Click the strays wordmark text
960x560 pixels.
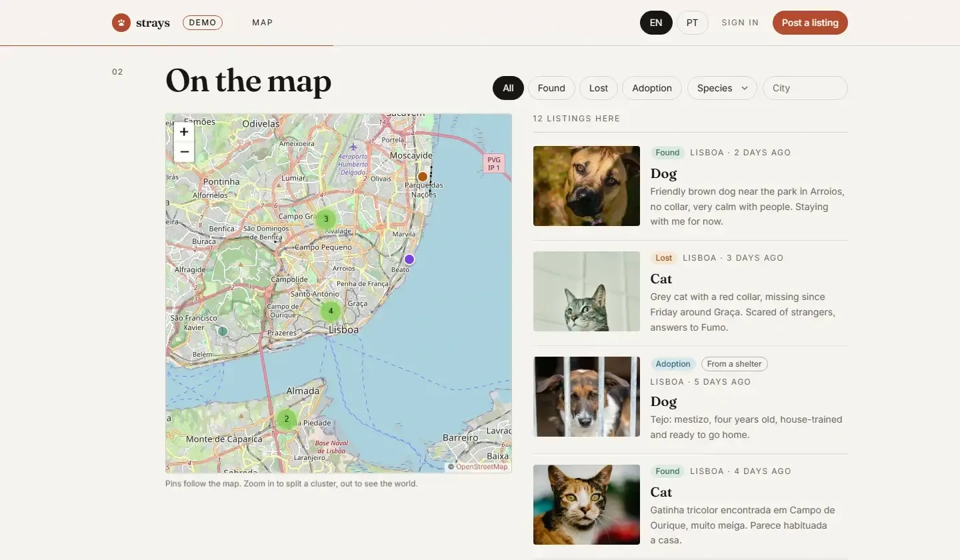click(153, 23)
